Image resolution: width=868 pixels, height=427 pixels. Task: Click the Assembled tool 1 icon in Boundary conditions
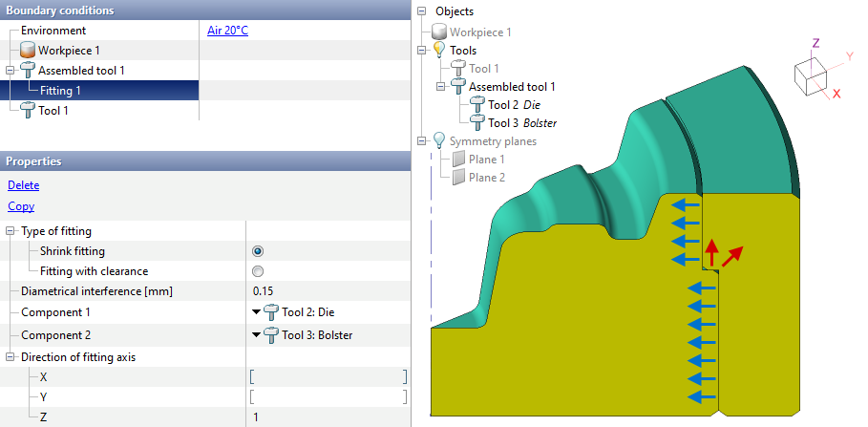27,71
